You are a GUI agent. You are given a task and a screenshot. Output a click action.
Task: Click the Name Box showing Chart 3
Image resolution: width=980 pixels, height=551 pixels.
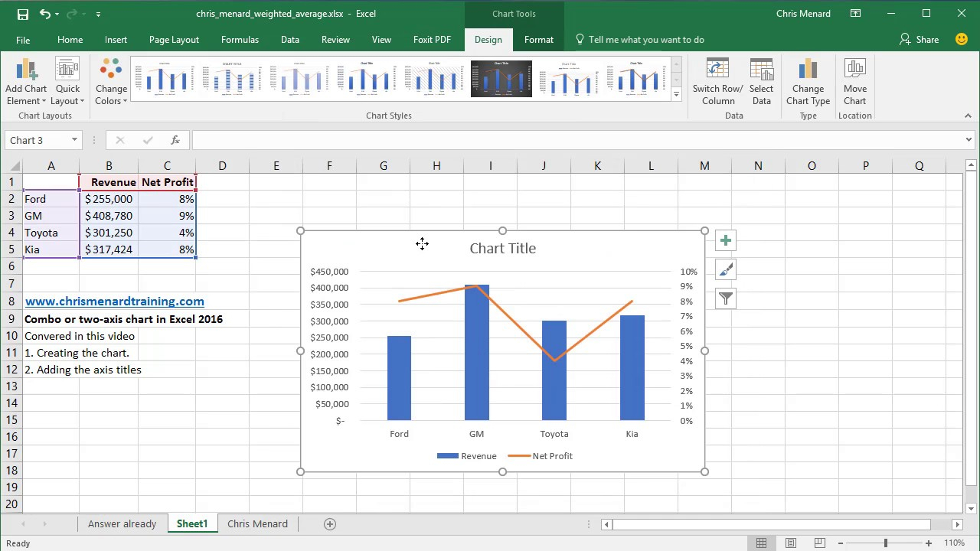(38, 140)
